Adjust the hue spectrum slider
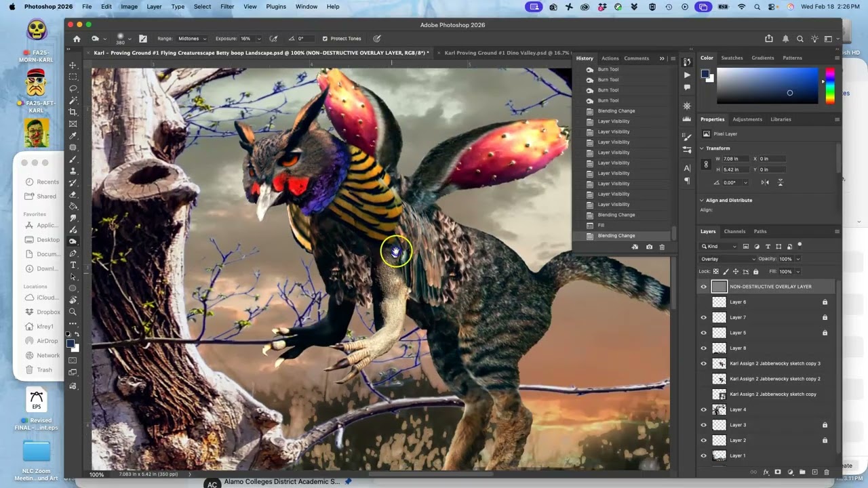868x488 pixels. [x=830, y=86]
